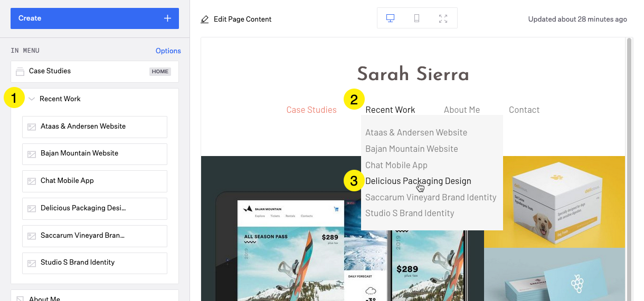Select Delicious Packaging Design sidebar page
The height and width of the screenshot is (301, 644).
94,209
